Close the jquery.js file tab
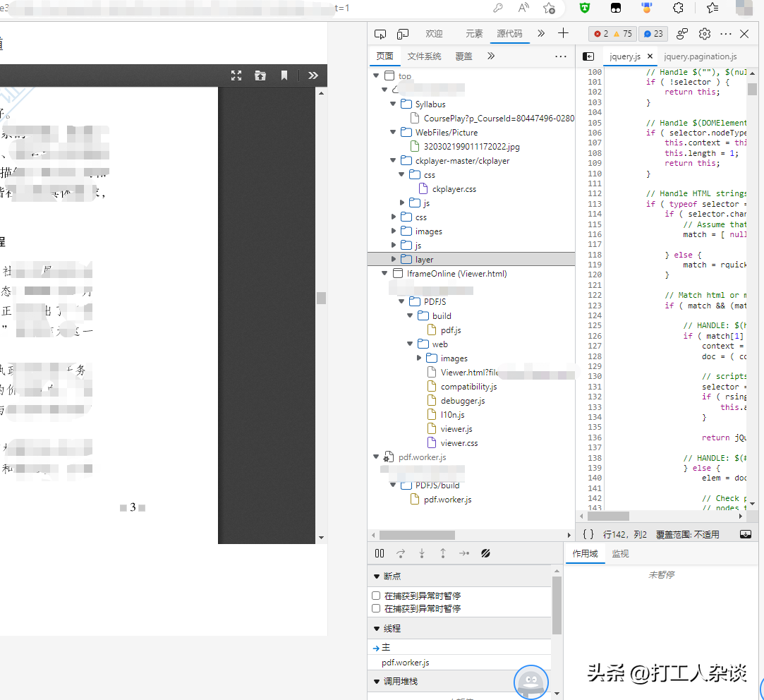Screen dimensions: 764x700 pyautogui.click(x=650, y=56)
